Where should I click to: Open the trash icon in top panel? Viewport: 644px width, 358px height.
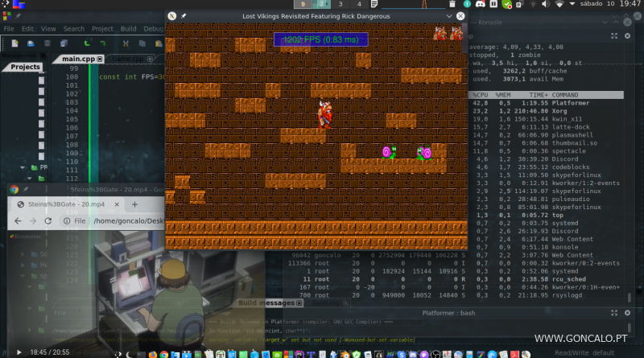tap(452, 4)
